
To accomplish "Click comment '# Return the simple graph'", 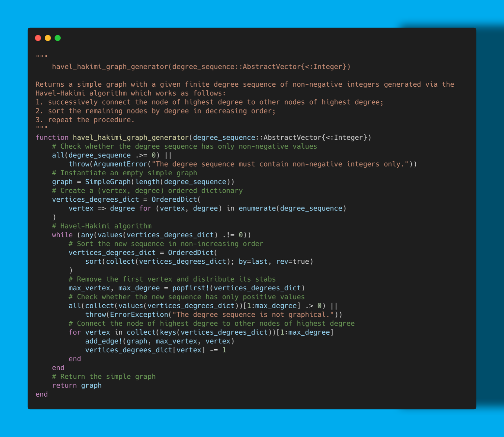I will pyautogui.click(x=104, y=376).
